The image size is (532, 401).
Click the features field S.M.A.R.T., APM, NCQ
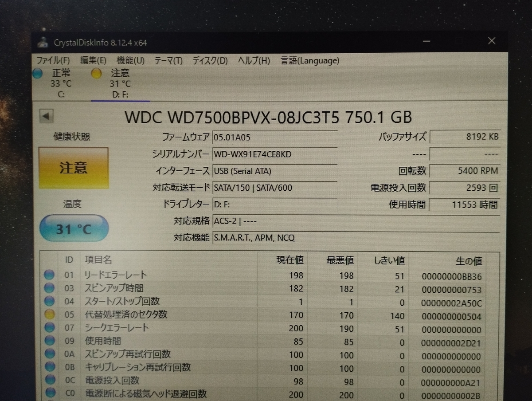pyautogui.click(x=356, y=238)
